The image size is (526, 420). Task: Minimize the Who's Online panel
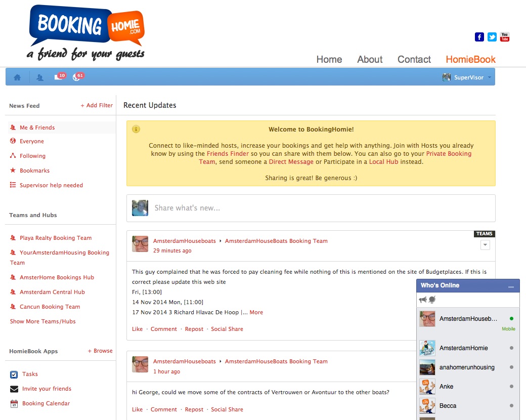point(511,286)
